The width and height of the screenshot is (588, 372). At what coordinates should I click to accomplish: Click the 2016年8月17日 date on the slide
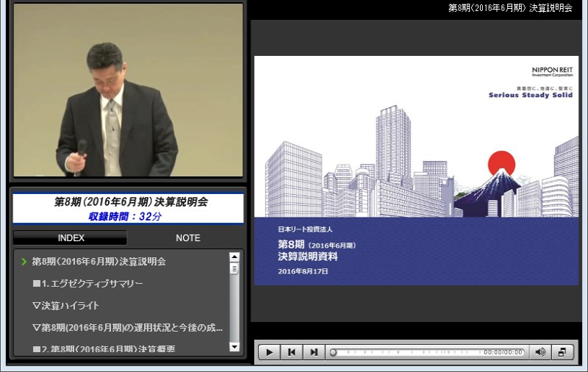pyautogui.click(x=303, y=271)
